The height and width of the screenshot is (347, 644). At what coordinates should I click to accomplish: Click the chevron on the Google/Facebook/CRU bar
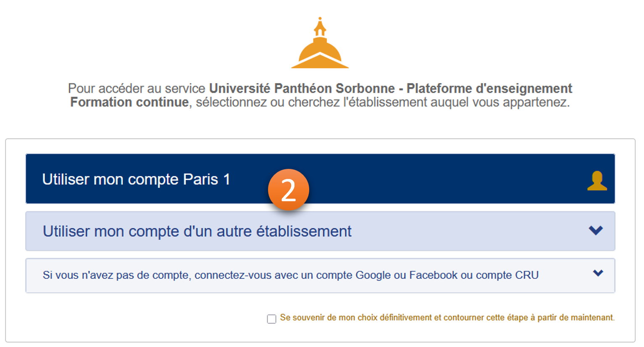pos(598,272)
